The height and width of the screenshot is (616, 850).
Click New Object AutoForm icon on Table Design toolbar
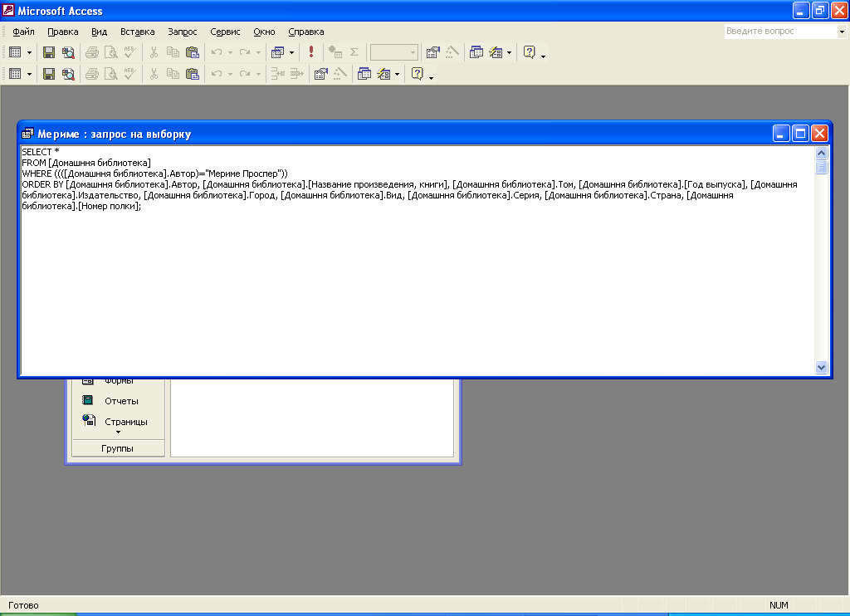coord(383,74)
